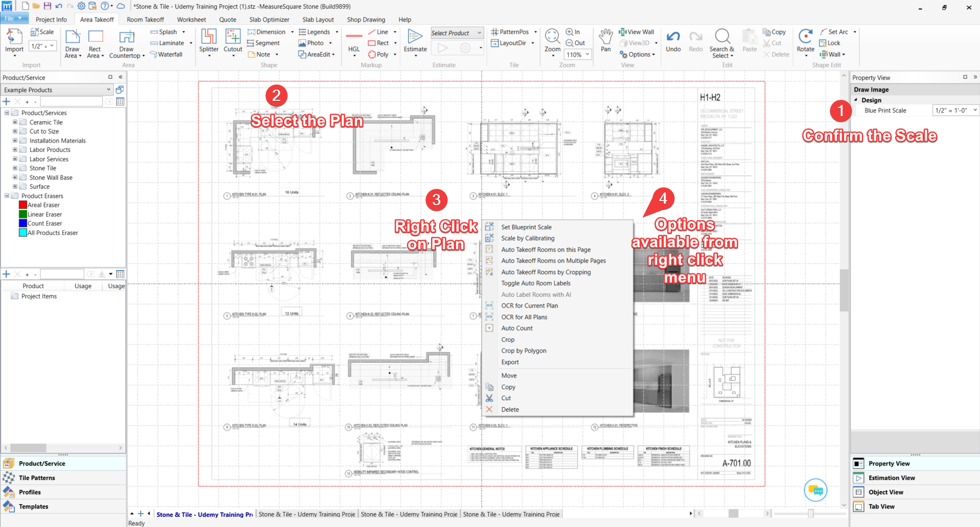Expand the Stone Tile tree node
The width and height of the screenshot is (980, 527).
[15, 168]
